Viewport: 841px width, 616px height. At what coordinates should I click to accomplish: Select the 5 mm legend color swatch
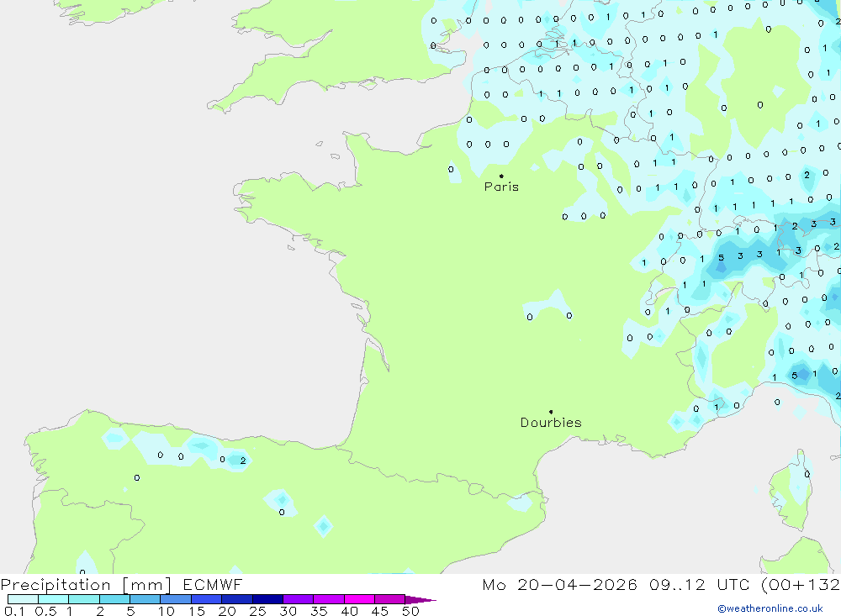[x=145, y=599]
